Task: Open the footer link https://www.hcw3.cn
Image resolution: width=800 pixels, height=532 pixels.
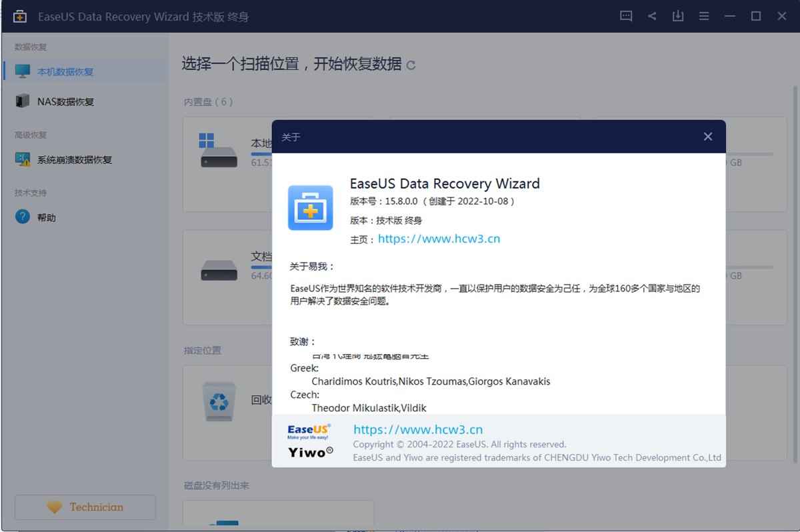Action: click(418, 430)
